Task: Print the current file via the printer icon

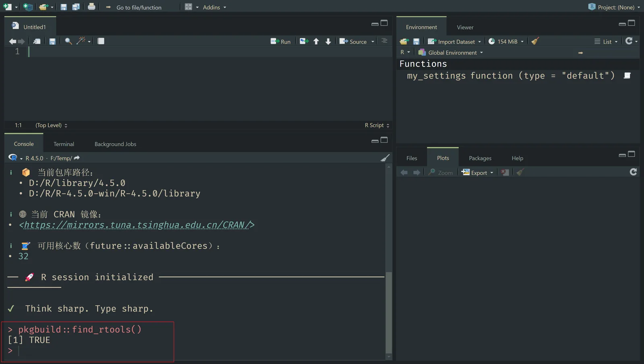Action: pos(91,6)
